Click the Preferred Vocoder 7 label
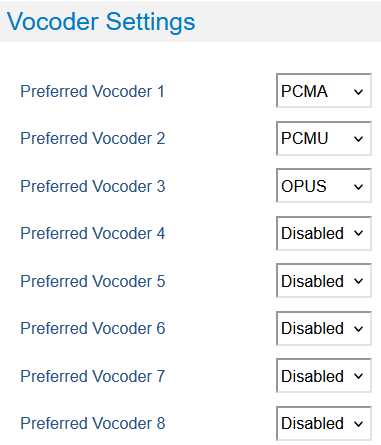Image resolution: width=381 pixels, height=445 pixels. 93,376
